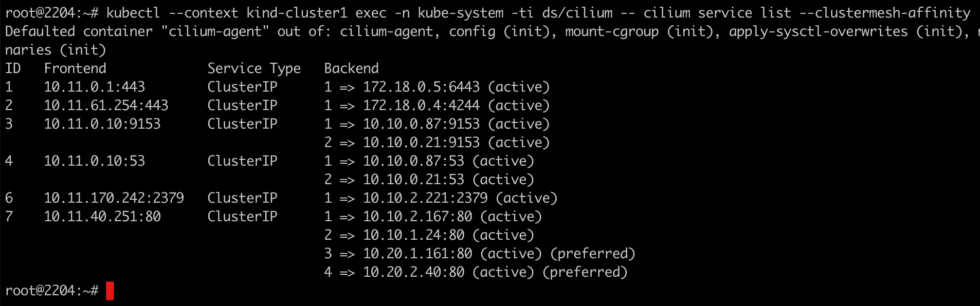Click the Backend column header
The height and width of the screenshot is (306, 980).
pyautogui.click(x=351, y=69)
